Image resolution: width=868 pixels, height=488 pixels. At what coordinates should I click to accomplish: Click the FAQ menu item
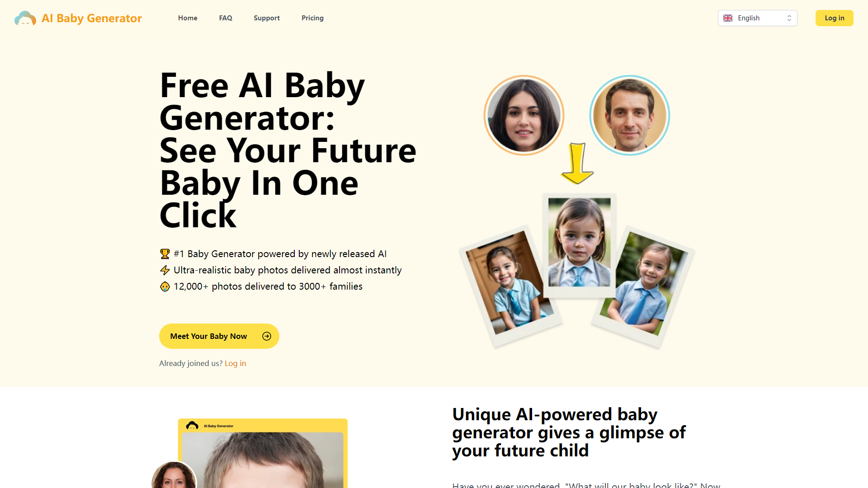pos(225,18)
